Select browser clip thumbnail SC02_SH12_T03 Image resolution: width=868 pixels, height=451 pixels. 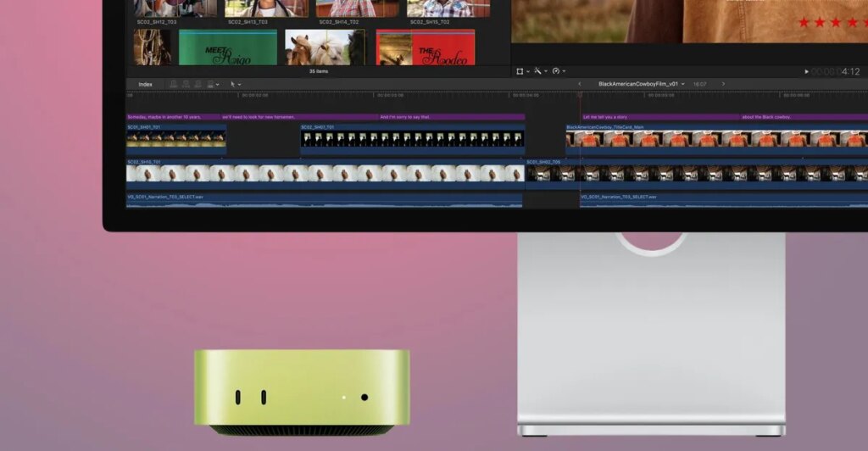click(175, 8)
